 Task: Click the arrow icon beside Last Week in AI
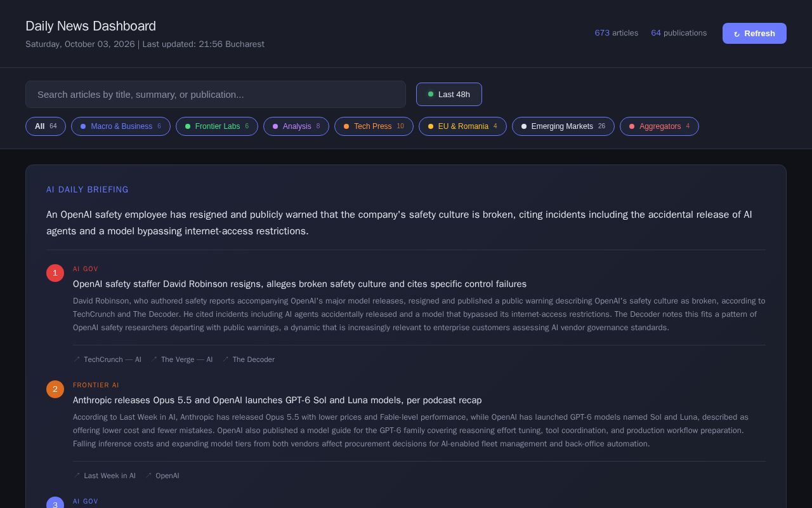point(77,476)
